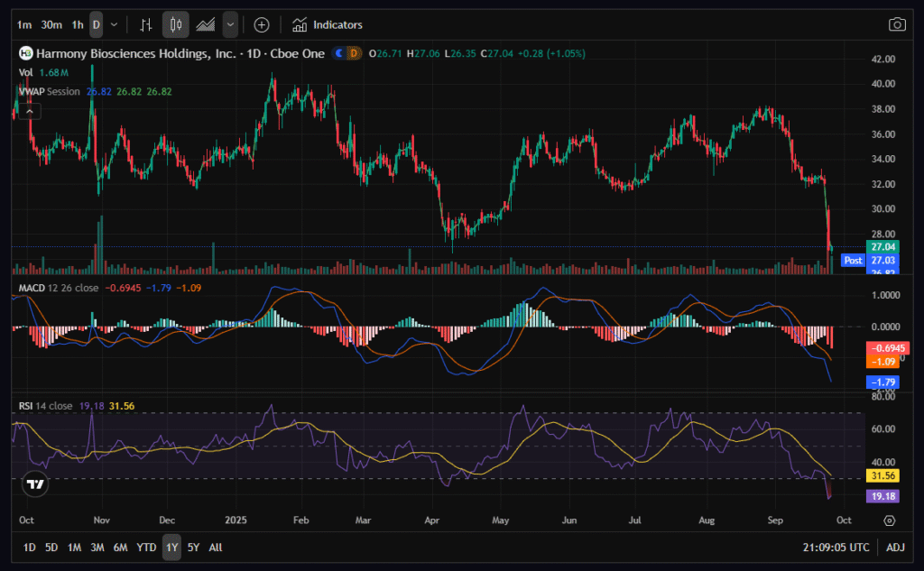Toggle the 1Y date range button
Image resolution: width=924 pixels, height=571 pixels.
[171, 547]
